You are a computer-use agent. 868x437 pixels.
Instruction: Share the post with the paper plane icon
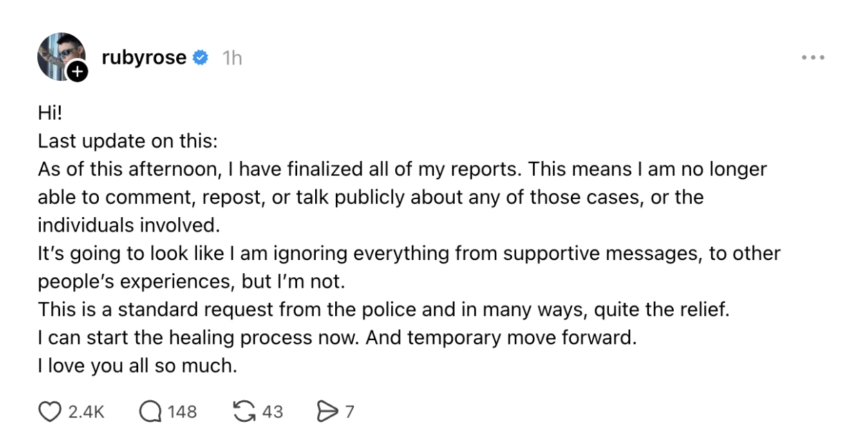(325, 412)
